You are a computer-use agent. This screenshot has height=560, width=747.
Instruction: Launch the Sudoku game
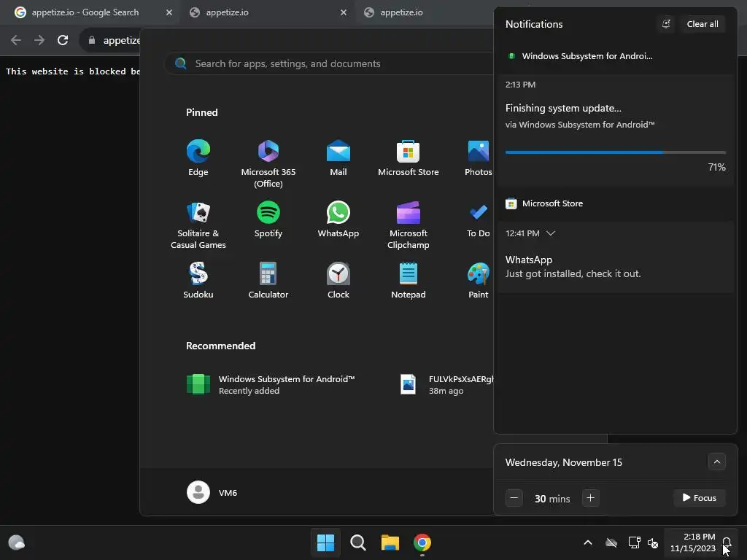coord(198,281)
